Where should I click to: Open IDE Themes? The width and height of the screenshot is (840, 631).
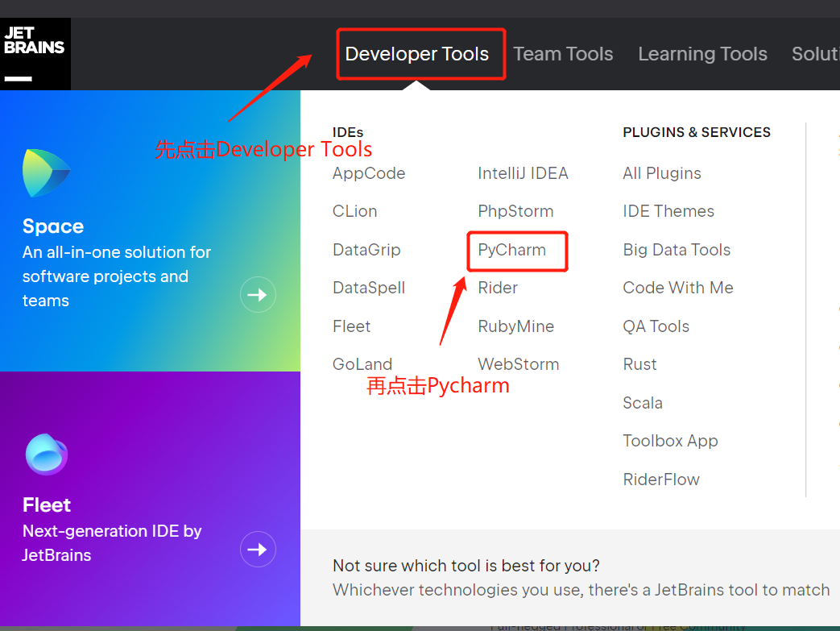tap(668, 211)
